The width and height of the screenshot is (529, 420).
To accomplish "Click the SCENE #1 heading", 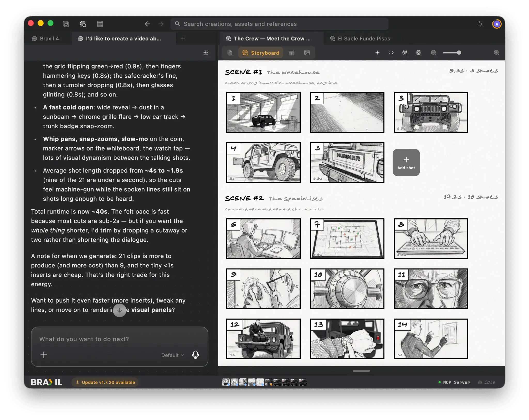I will pos(243,72).
